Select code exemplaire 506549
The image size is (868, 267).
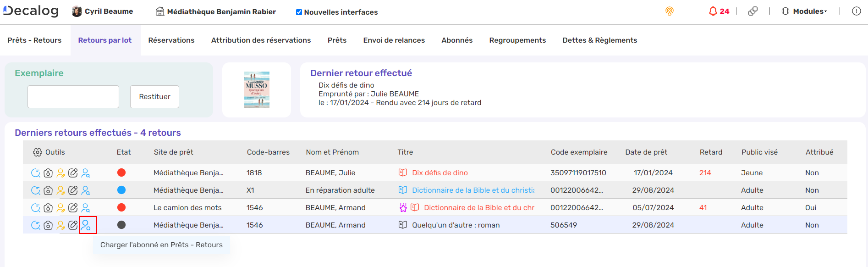(x=564, y=225)
